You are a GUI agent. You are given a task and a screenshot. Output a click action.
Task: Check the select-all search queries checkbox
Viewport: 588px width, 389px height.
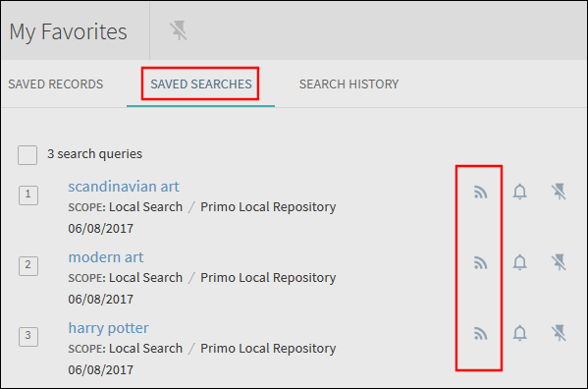click(x=27, y=155)
